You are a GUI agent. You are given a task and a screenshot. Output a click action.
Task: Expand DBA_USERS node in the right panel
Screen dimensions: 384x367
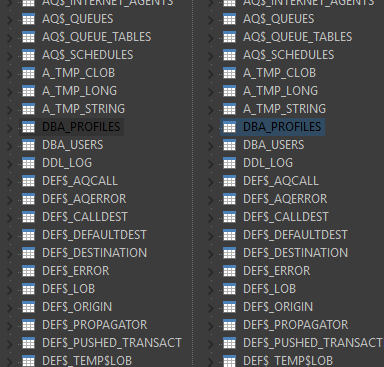click(211, 146)
